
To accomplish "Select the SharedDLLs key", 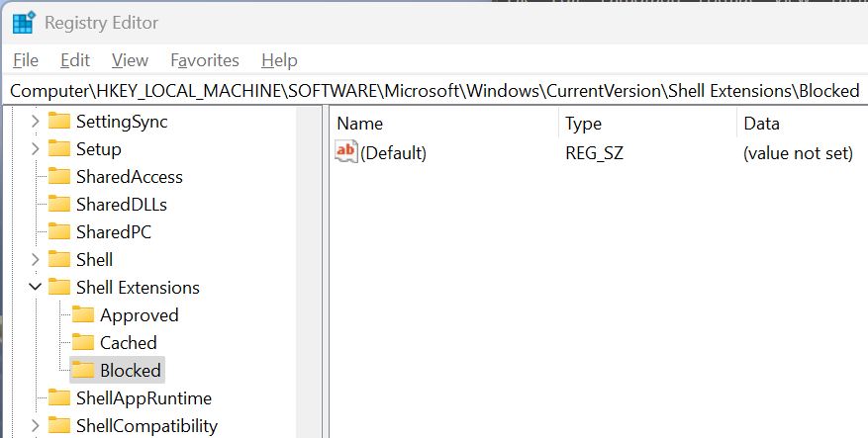I will pos(122,204).
